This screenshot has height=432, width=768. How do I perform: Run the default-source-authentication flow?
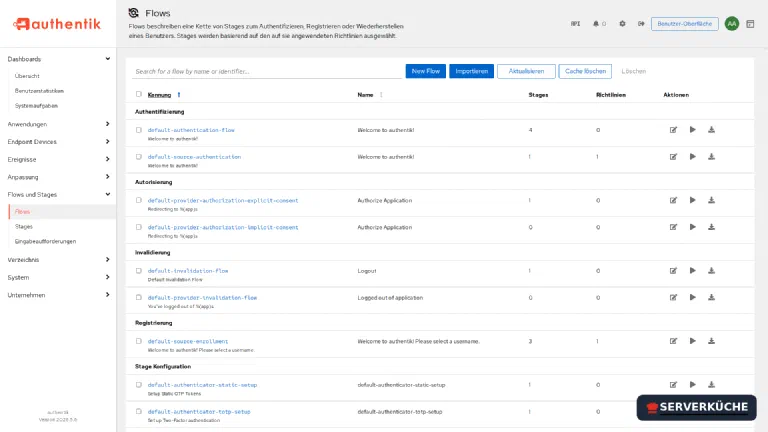click(x=693, y=157)
